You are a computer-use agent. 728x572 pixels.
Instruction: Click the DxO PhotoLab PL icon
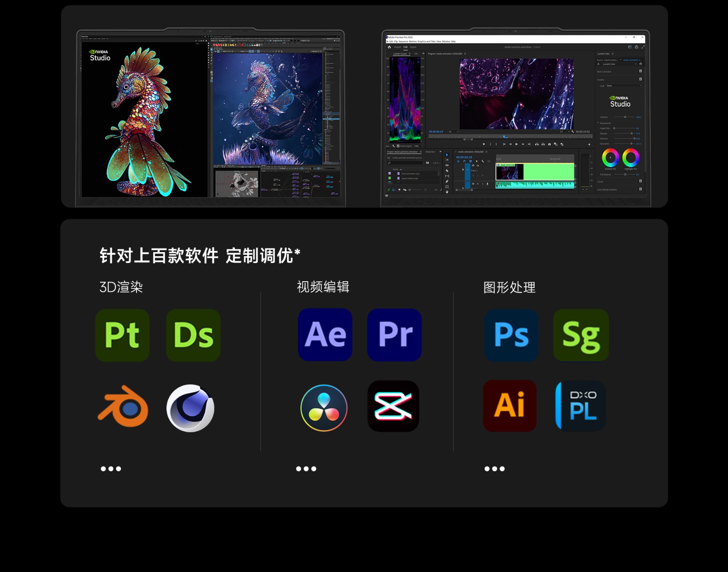click(x=581, y=406)
